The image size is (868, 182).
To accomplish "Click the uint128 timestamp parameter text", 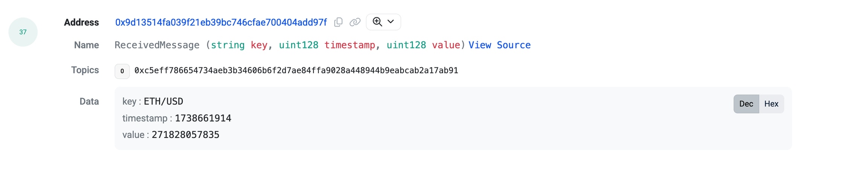I will (x=327, y=45).
